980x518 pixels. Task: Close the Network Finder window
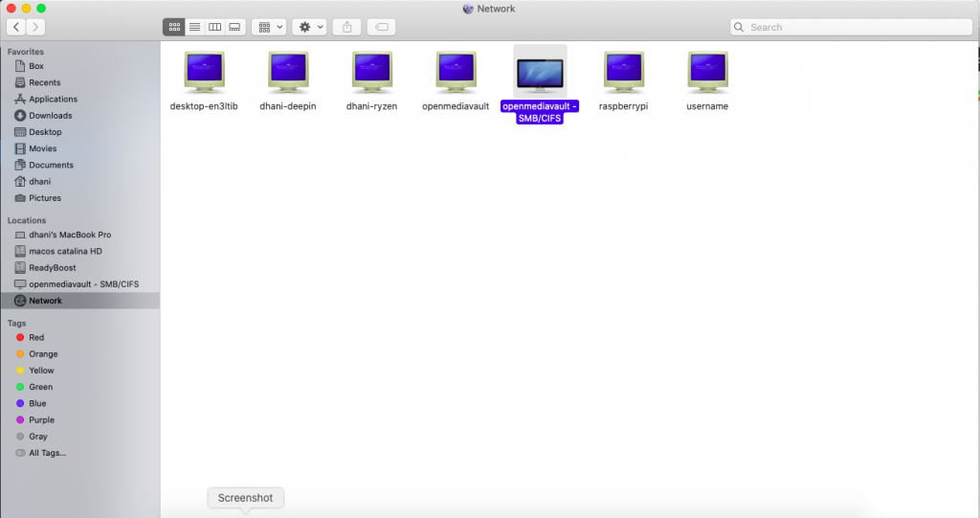coord(11,8)
